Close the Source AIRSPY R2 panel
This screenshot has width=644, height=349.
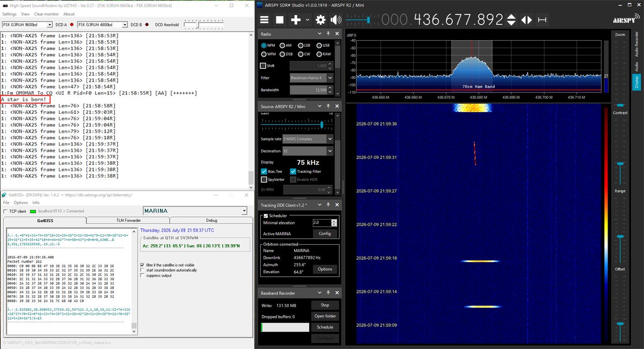tap(338, 106)
